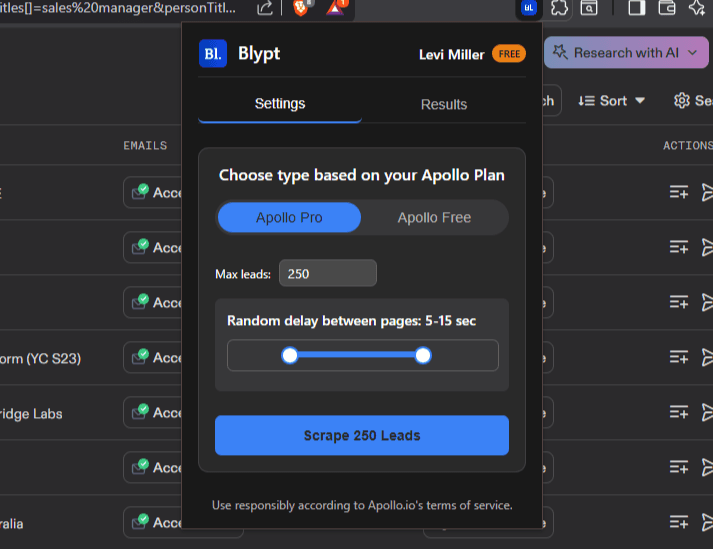Click the Brave Rewards triangle icon
Screen dimensions: 713x549
(335, 7)
